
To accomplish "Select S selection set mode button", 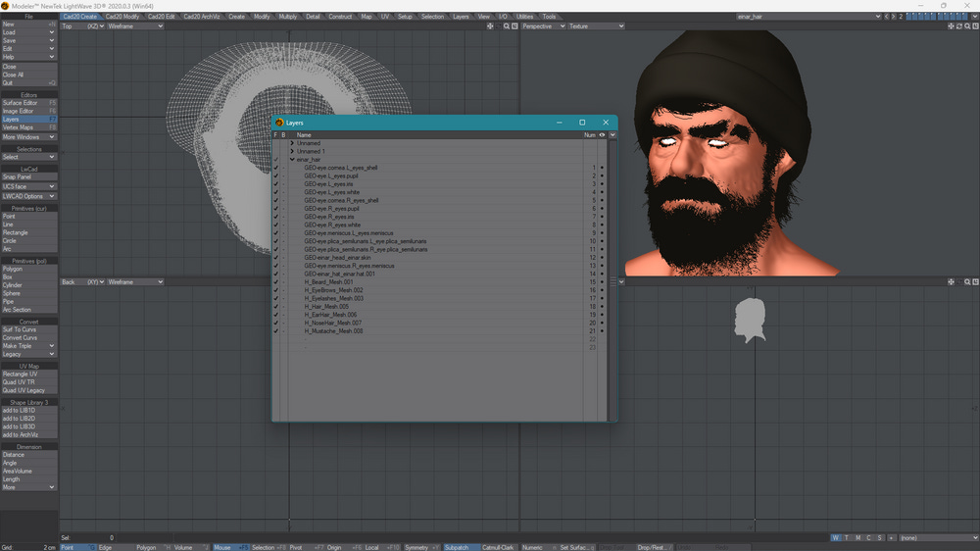I will pos(879,538).
